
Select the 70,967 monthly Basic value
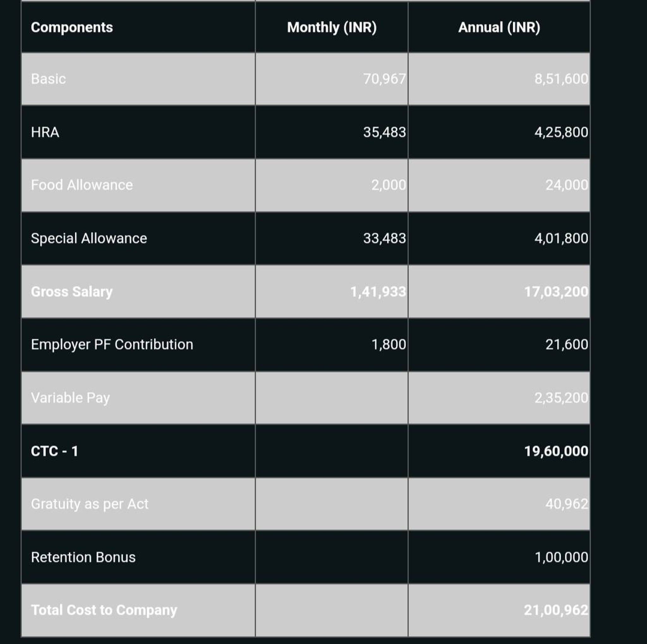click(384, 79)
